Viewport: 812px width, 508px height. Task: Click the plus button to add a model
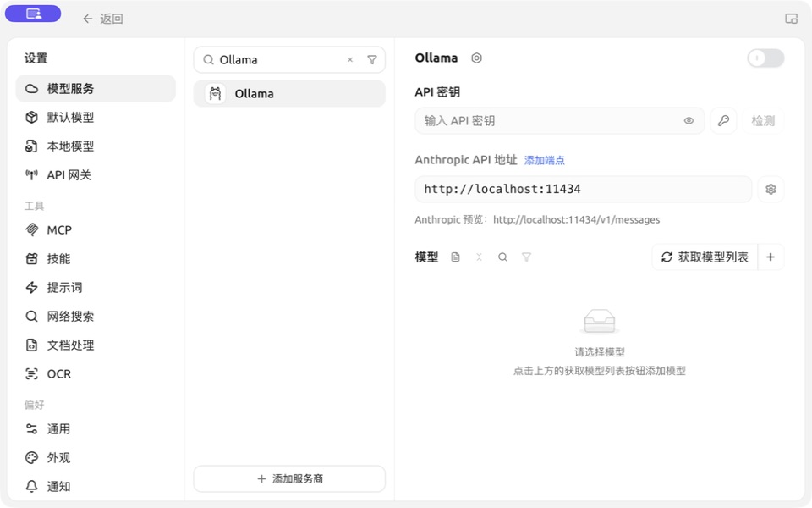(x=771, y=257)
